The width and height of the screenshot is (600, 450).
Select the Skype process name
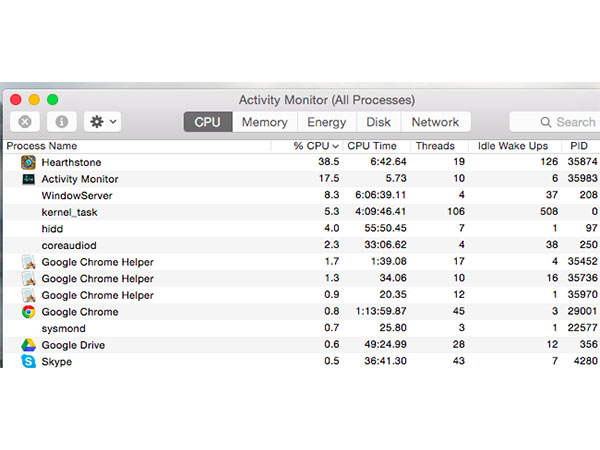57,362
